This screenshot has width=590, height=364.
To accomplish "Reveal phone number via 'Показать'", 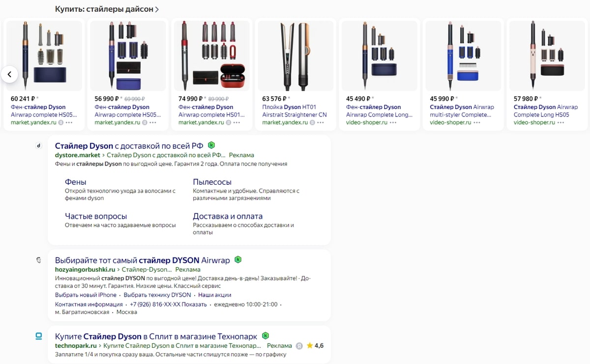I will pyautogui.click(x=195, y=305).
